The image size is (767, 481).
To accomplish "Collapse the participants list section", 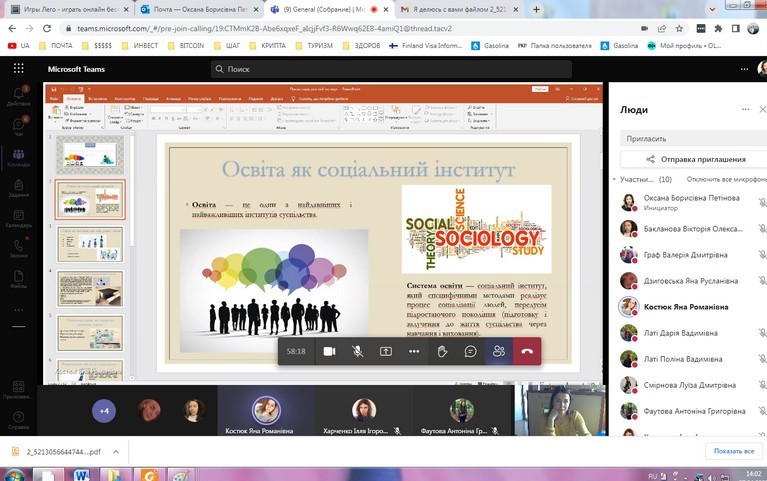I will (x=614, y=179).
